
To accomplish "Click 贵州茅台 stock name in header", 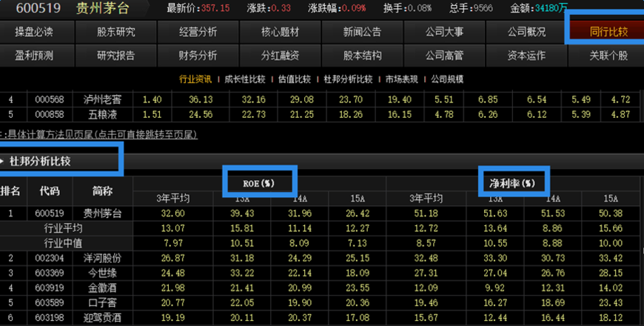I will coord(103,8).
